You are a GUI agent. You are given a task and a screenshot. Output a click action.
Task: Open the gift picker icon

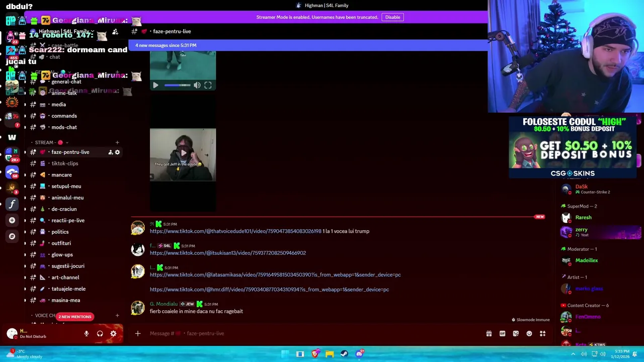tap(489, 333)
